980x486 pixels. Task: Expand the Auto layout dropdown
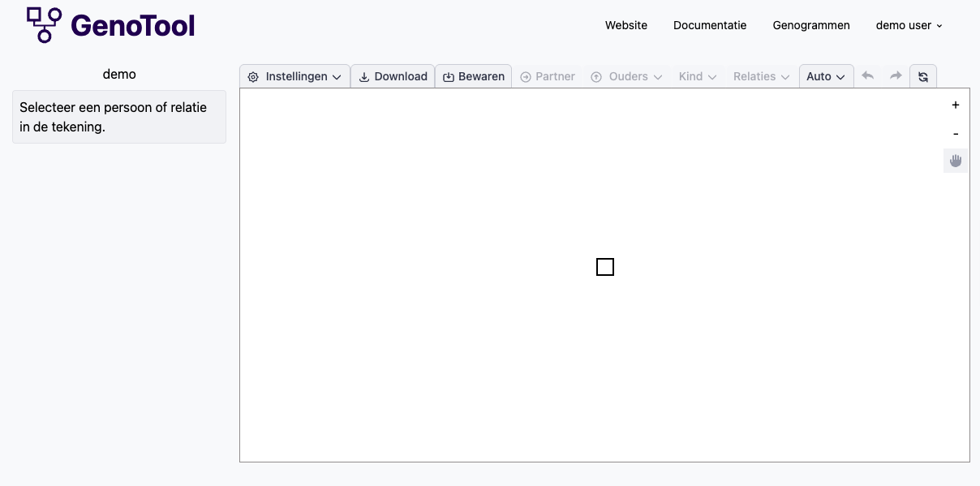(x=826, y=76)
